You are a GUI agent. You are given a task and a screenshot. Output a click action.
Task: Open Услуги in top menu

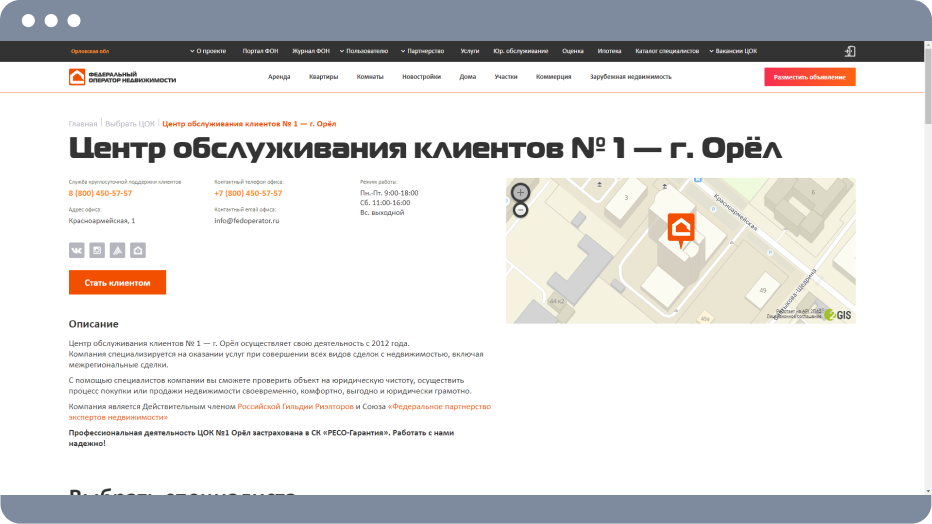470,51
